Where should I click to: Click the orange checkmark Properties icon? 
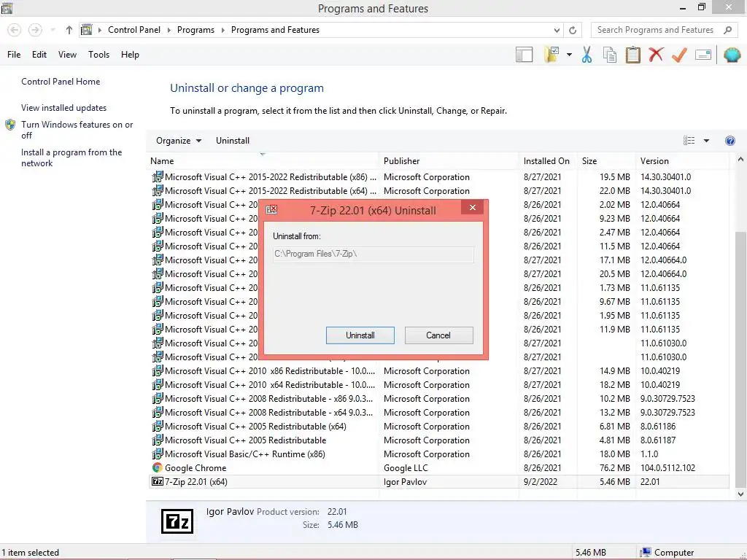679,54
